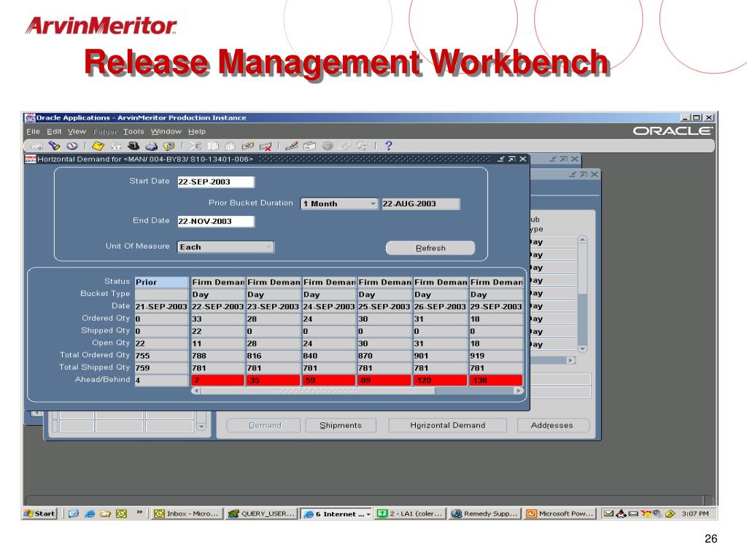Open the Prior Bucket Duration dropdown
Viewport: 747px width, 560px height.
point(373,204)
